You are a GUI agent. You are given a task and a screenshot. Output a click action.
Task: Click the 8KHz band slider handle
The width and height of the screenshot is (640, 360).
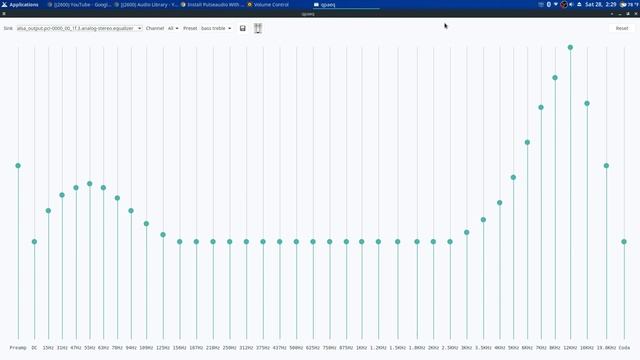pyautogui.click(x=555, y=78)
